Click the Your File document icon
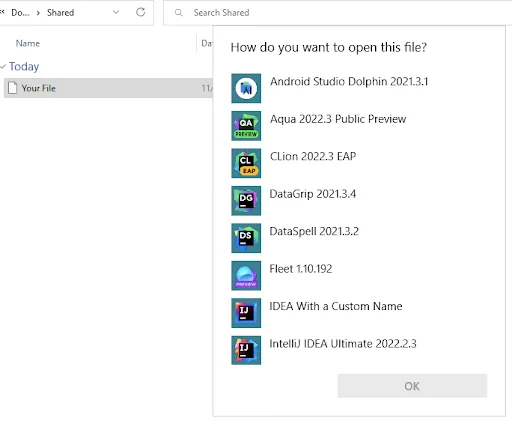 (13, 88)
